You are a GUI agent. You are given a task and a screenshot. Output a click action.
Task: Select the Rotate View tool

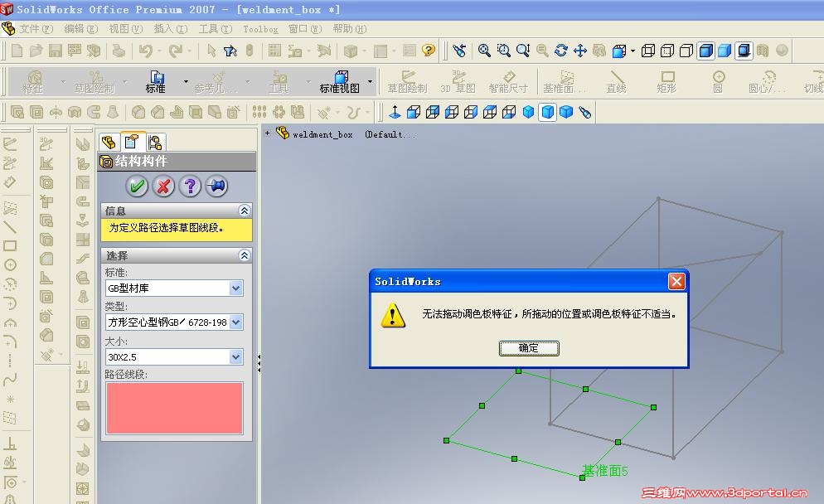[560, 51]
